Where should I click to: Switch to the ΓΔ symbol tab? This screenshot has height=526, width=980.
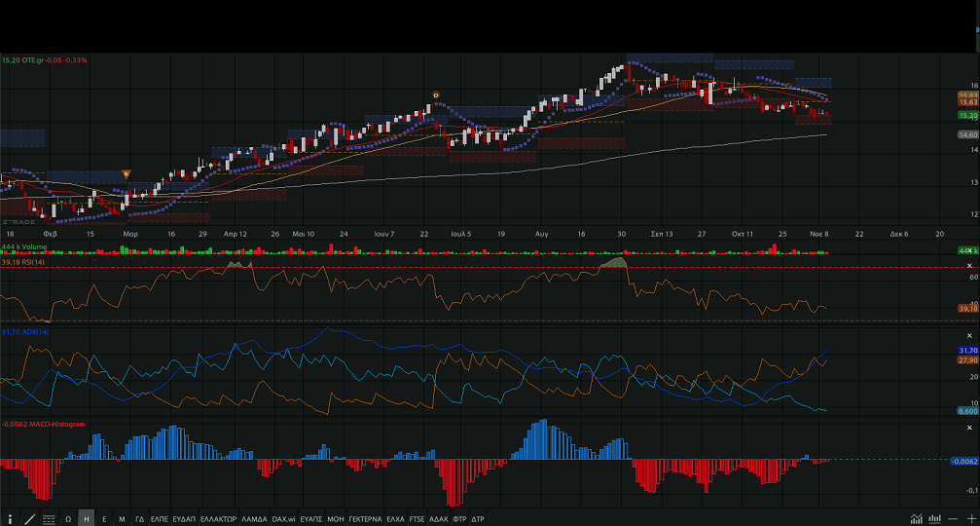pyautogui.click(x=140, y=519)
